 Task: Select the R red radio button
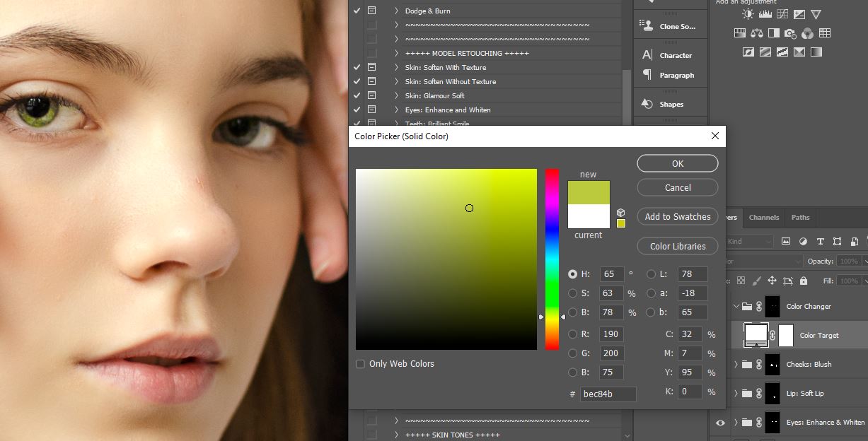pyautogui.click(x=572, y=334)
